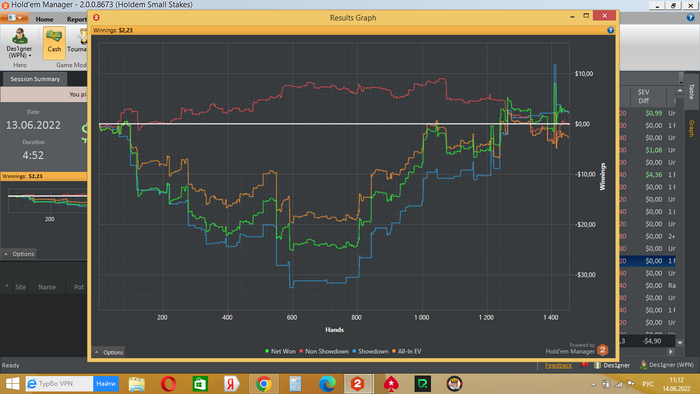Click the Results Graph window logo icon
The width and height of the screenshot is (700, 394).
[x=96, y=17]
